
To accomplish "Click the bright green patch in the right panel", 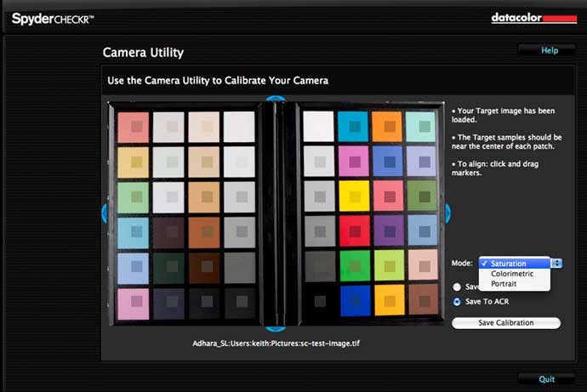I will (x=355, y=266).
